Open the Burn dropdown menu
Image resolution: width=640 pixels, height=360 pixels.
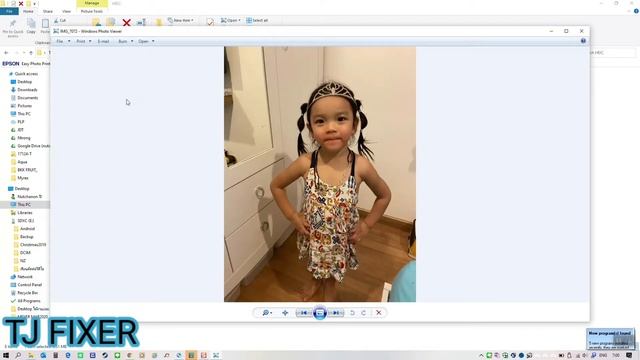pos(125,41)
